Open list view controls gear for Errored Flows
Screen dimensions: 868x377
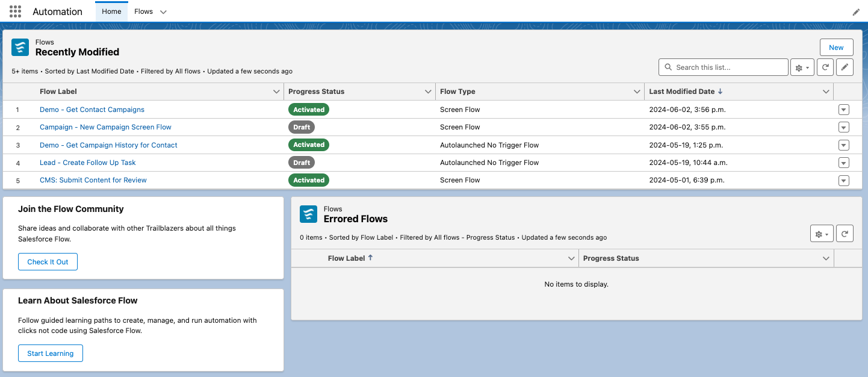(x=822, y=234)
